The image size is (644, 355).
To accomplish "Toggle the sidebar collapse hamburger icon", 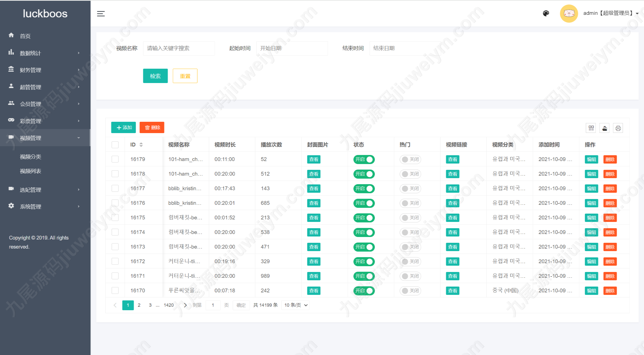I will (x=101, y=14).
